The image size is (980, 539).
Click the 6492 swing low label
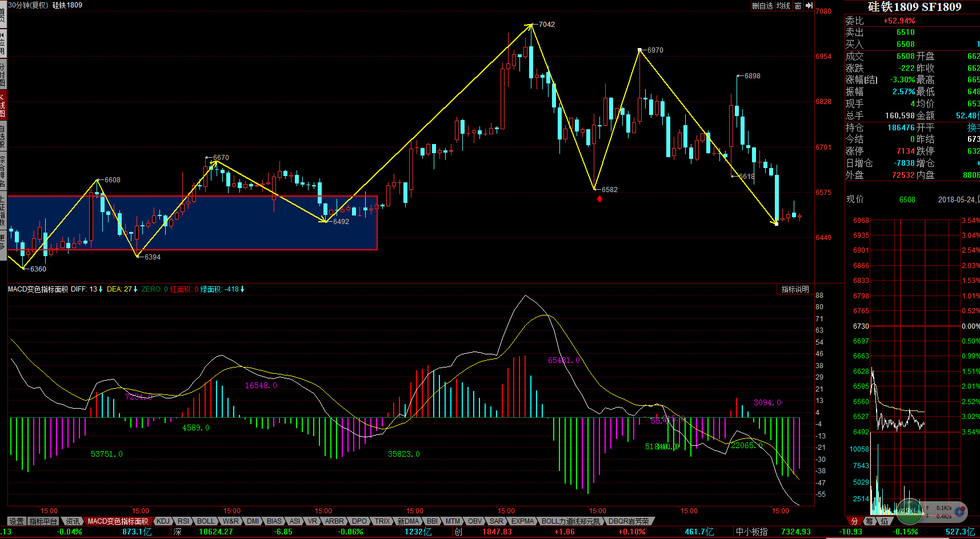coord(341,222)
